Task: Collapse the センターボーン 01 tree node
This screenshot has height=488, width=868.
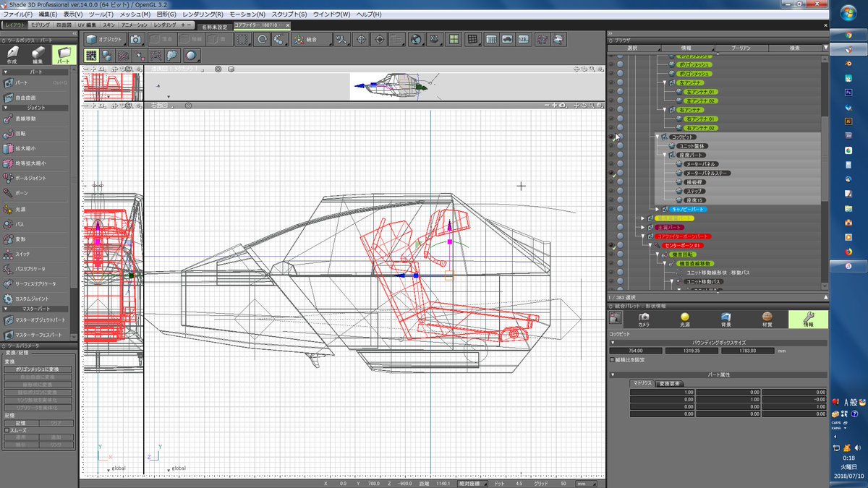Action: (x=650, y=246)
